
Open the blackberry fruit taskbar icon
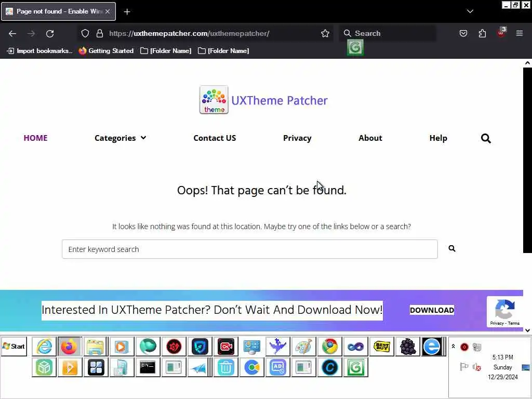tap(408, 347)
